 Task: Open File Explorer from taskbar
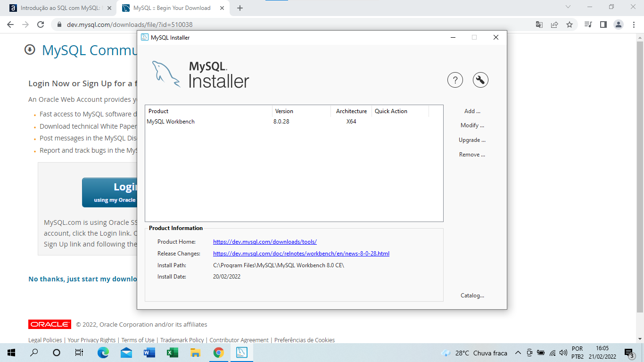pyautogui.click(x=195, y=353)
